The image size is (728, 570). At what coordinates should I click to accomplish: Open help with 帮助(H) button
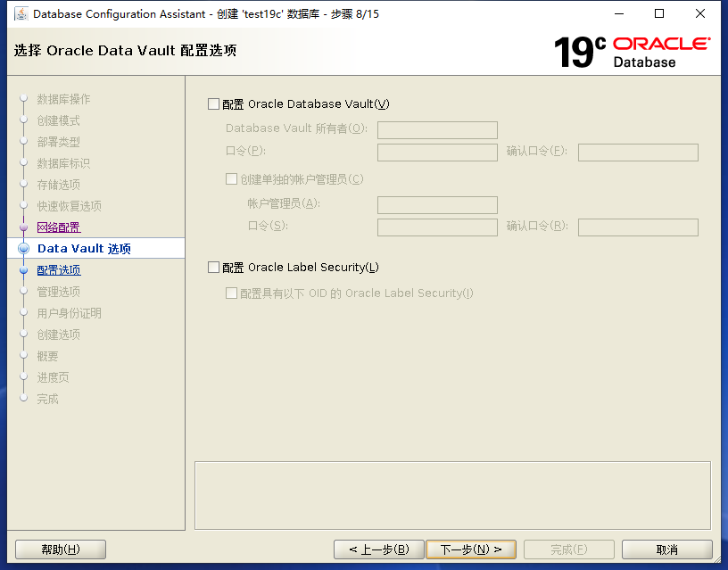click(x=61, y=549)
